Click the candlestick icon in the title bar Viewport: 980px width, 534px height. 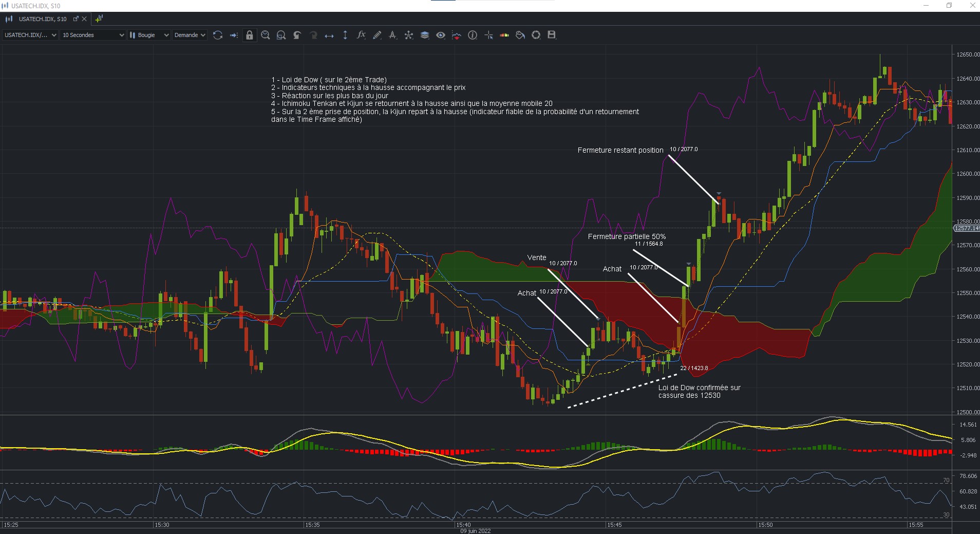coord(5,6)
